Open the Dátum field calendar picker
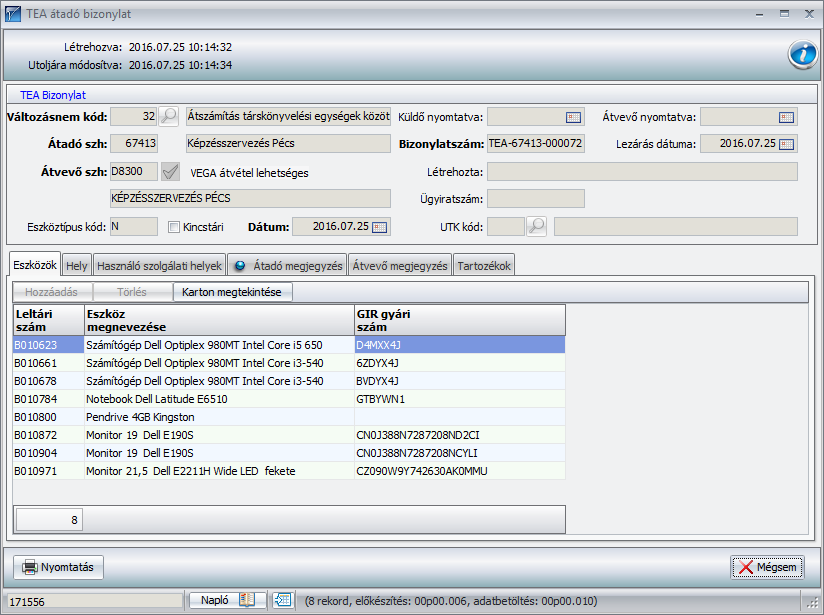The height and width of the screenshot is (615, 824). point(379,227)
